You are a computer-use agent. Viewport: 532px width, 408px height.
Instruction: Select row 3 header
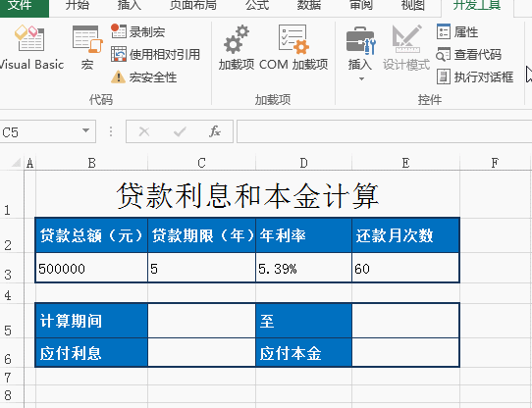[12, 268]
